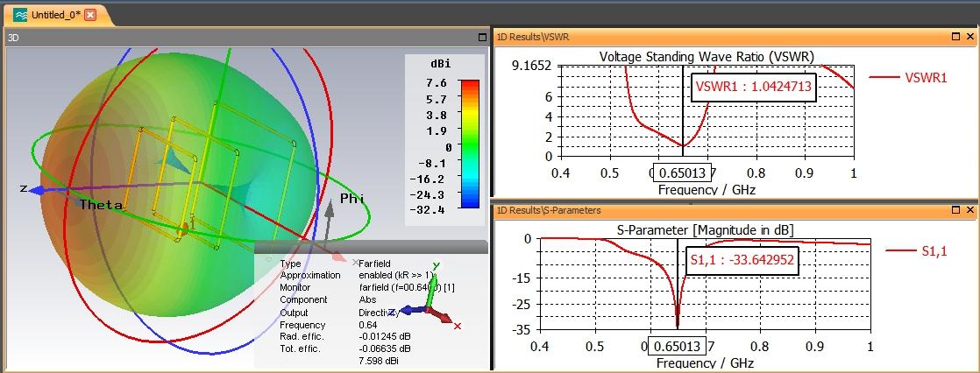Image resolution: width=980 pixels, height=373 pixels.
Task: Click the -32.4 minimum value on dBi scale
Action: click(428, 210)
